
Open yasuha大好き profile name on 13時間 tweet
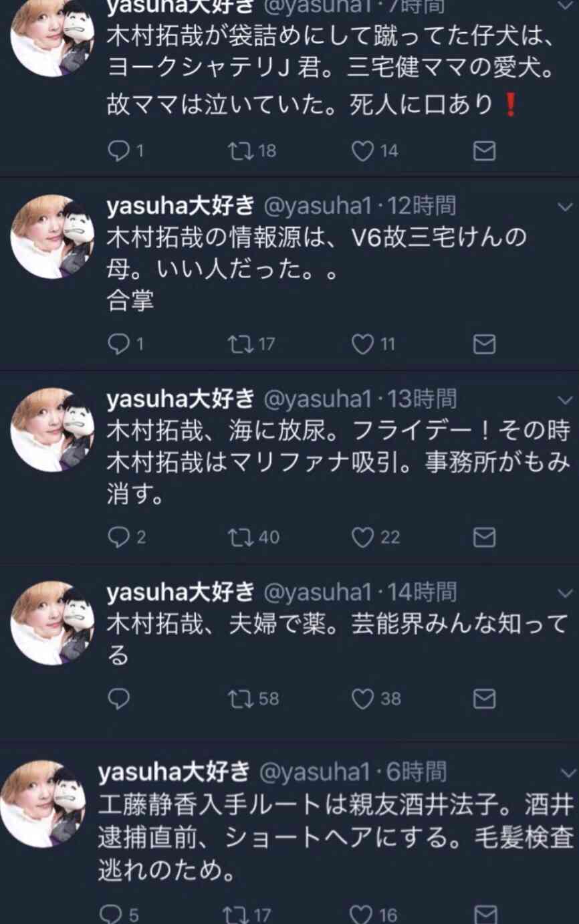tap(181, 399)
